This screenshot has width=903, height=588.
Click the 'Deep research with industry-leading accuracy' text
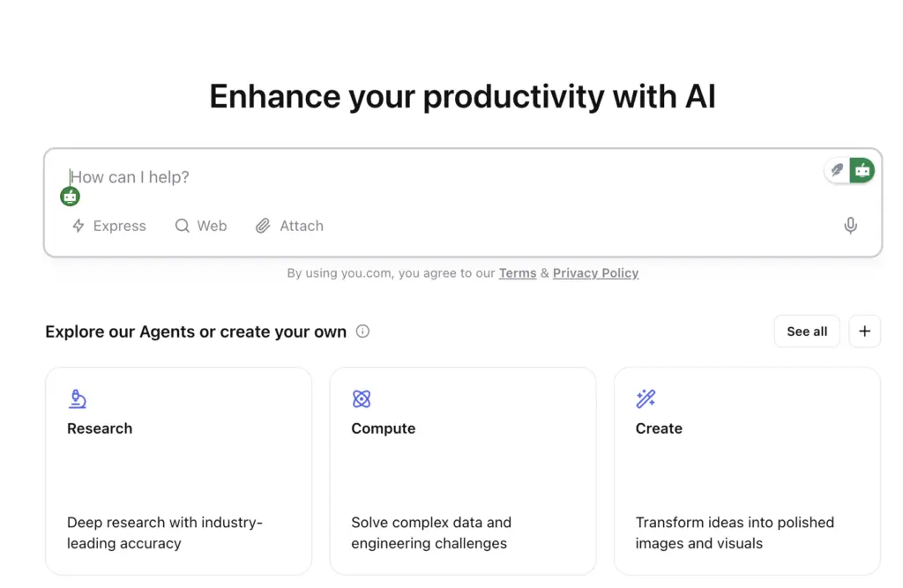pos(165,532)
